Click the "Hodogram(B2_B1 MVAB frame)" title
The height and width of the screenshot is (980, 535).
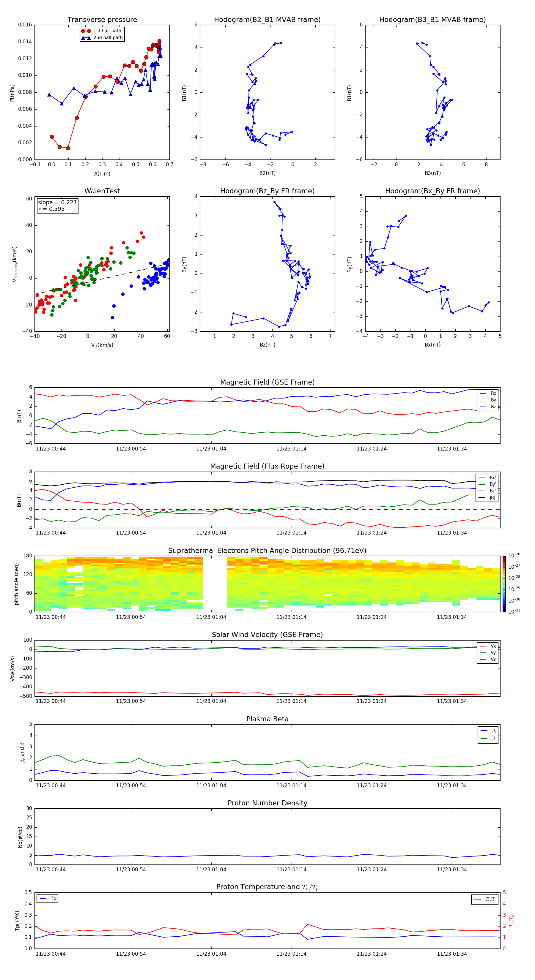[x=267, y=20]
